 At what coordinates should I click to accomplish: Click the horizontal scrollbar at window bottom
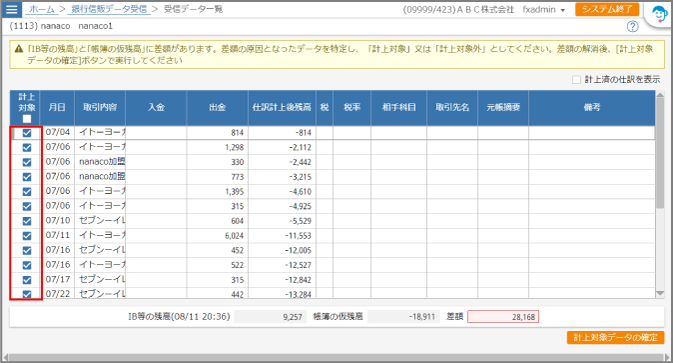click(336, 358)
